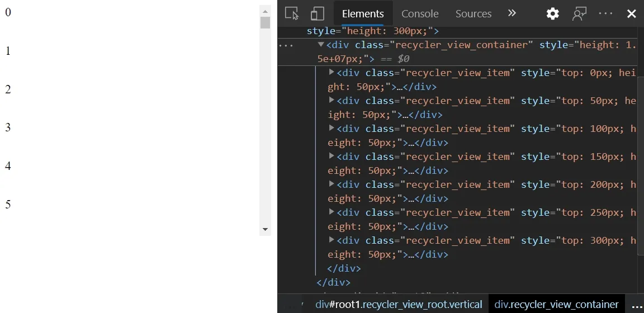Click list item labeled 3
The width and height of the screenshot is (644, 313).
tap(8, 127)
